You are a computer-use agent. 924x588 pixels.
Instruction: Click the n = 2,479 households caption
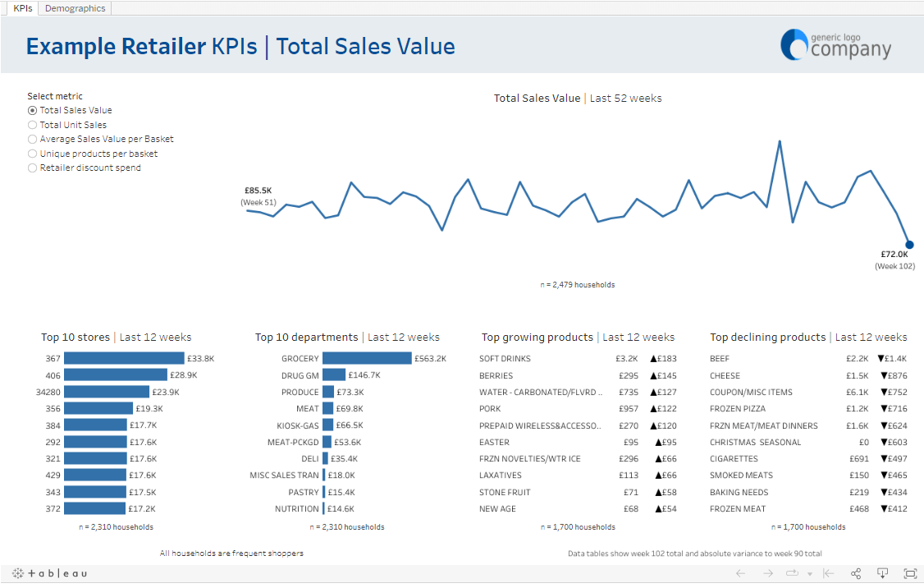[578, 285]
